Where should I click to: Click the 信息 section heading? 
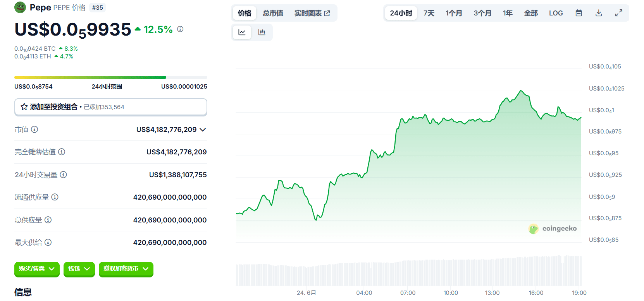[23, 292]
